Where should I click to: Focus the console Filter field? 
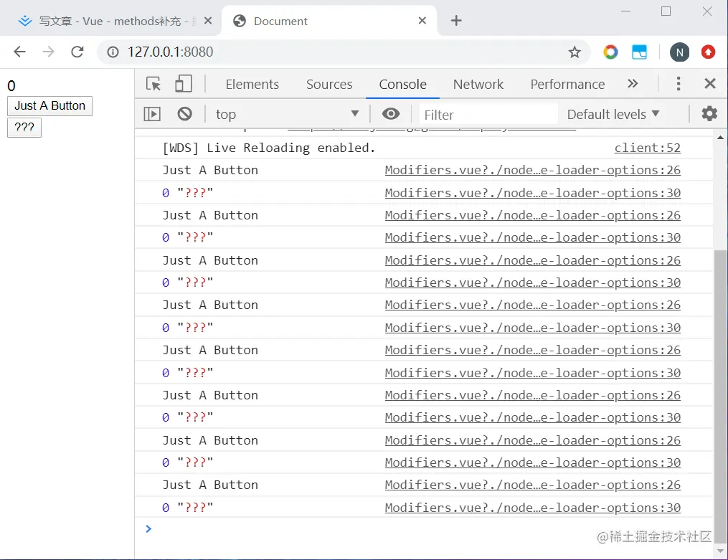coord(488,115)
